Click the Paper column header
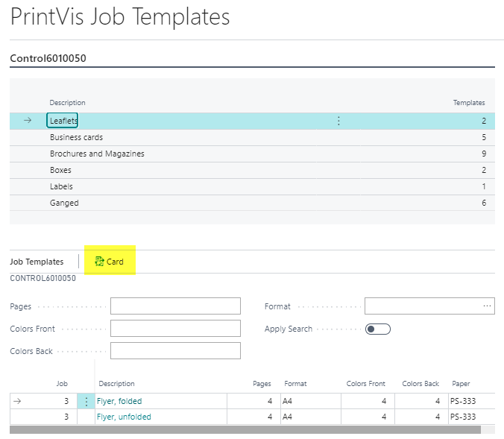 (x=461, y=383)
